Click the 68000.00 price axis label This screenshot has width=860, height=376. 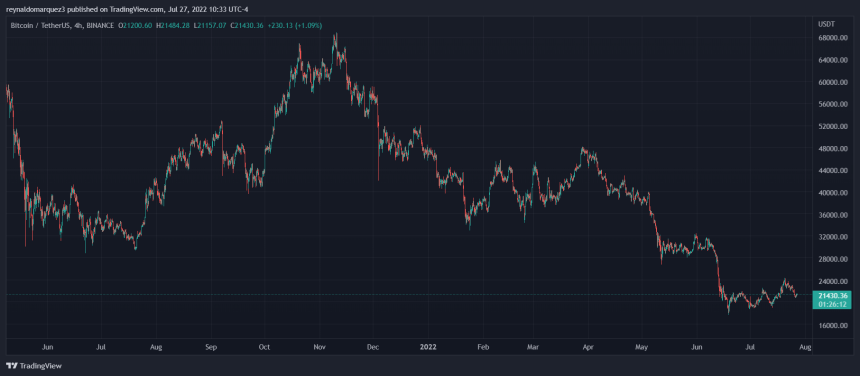click(833, 38)
